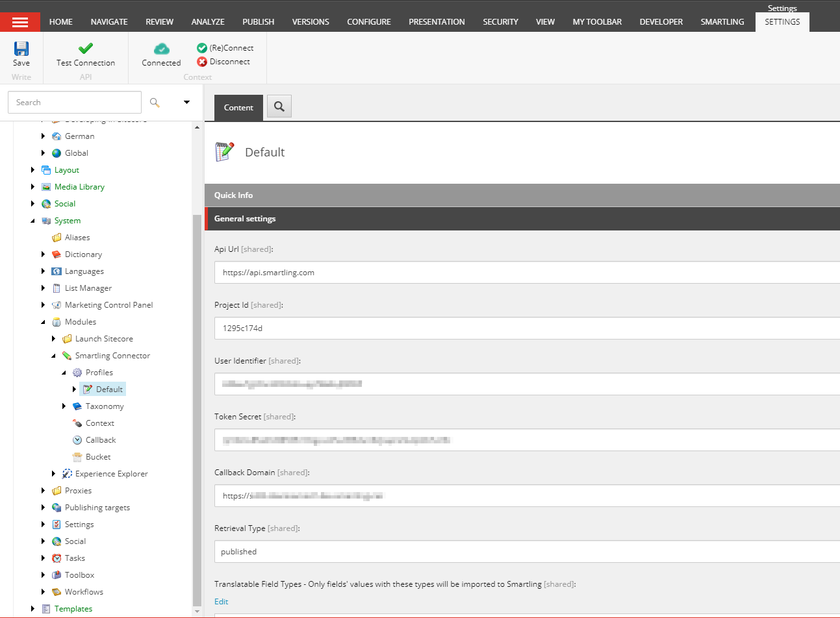This screenshot has height=618, width=840.
Task: Collapse the System tree node
Action: tap(32, 221)
